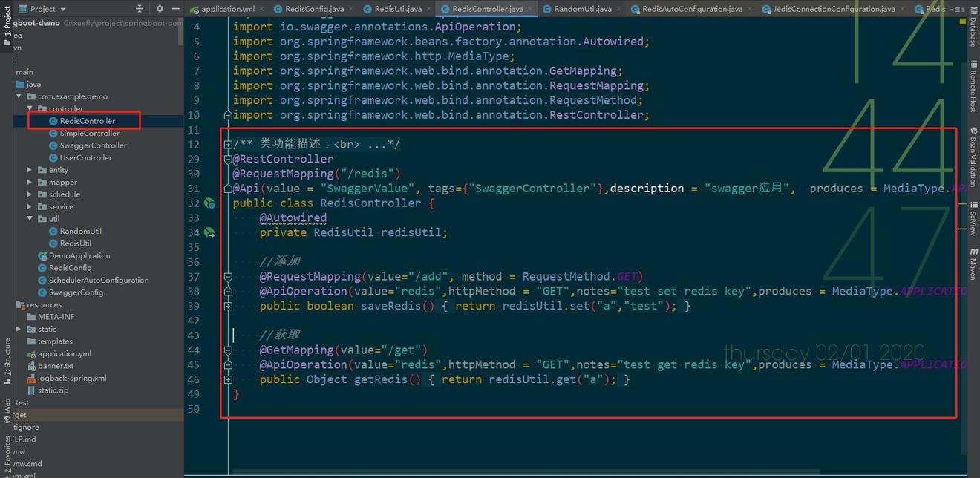The height and width of the screenshot is (478, 980).
Task: Switch to the RedisAutoConfiguration.java tab
Action: point(691,9)
